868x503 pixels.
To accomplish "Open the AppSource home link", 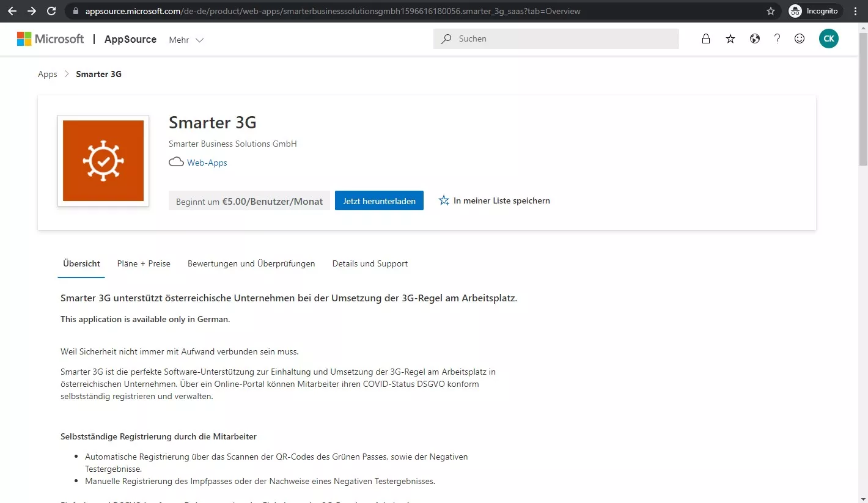I will pos(130,39).
